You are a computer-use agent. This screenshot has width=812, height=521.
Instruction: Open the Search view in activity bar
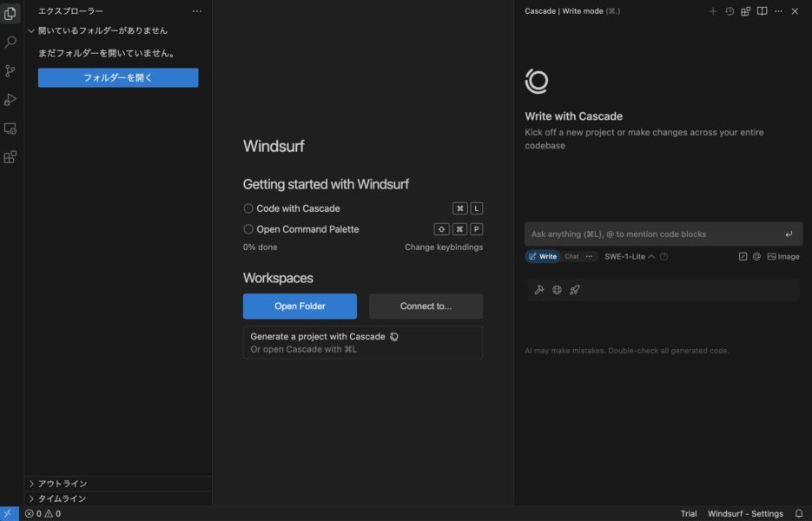10,42
